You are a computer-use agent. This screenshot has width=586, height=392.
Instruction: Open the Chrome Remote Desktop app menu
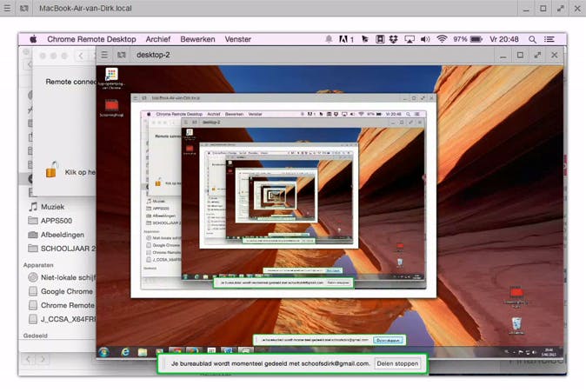(x=91, y=39)
